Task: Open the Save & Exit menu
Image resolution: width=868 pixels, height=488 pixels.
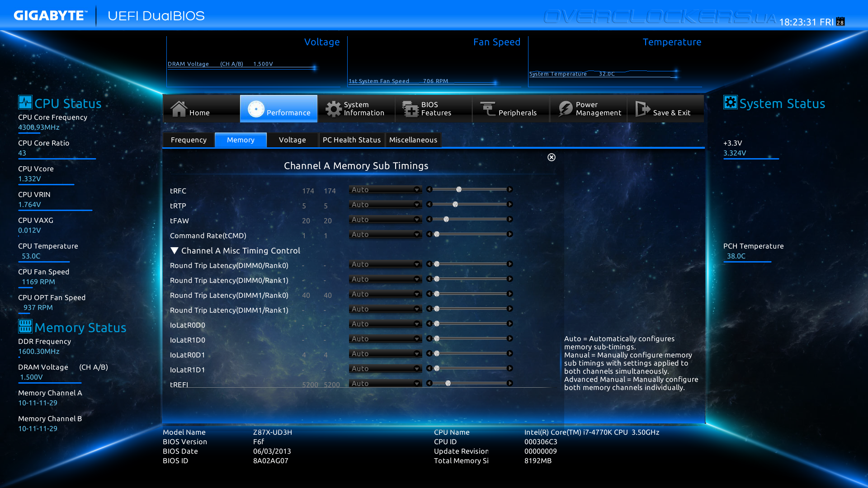Action: 666,109
